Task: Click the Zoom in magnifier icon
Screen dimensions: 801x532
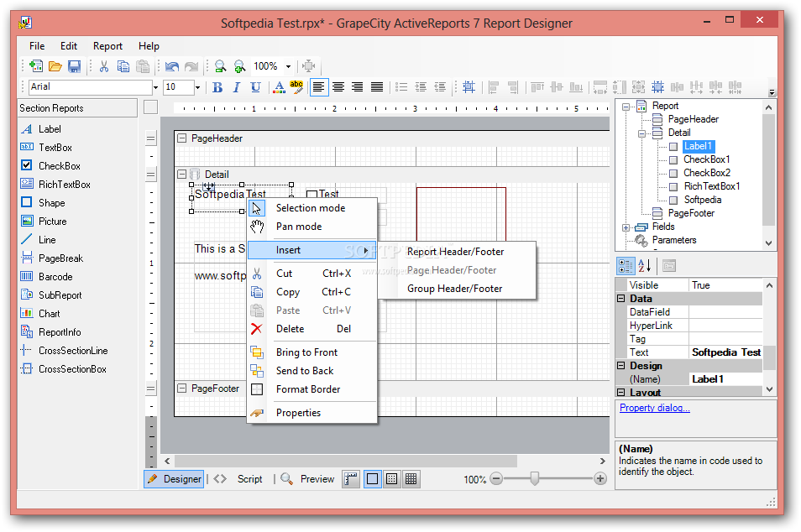Action: pyautogui.click(x=239, y=66)
